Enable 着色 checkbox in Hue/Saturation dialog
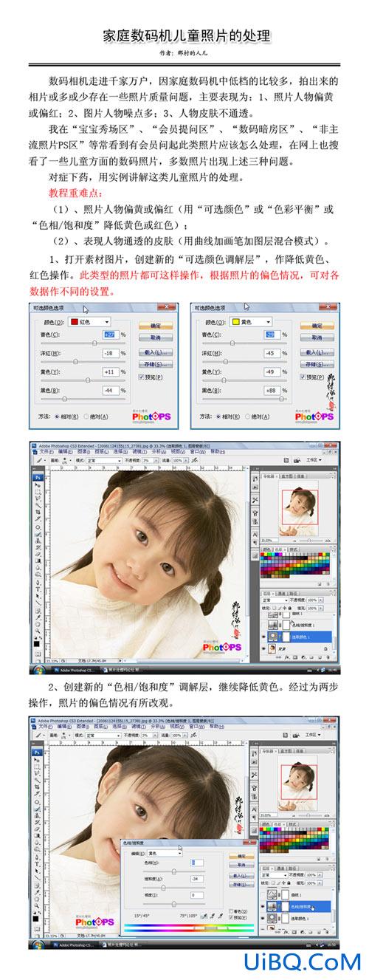 point(231,911)
